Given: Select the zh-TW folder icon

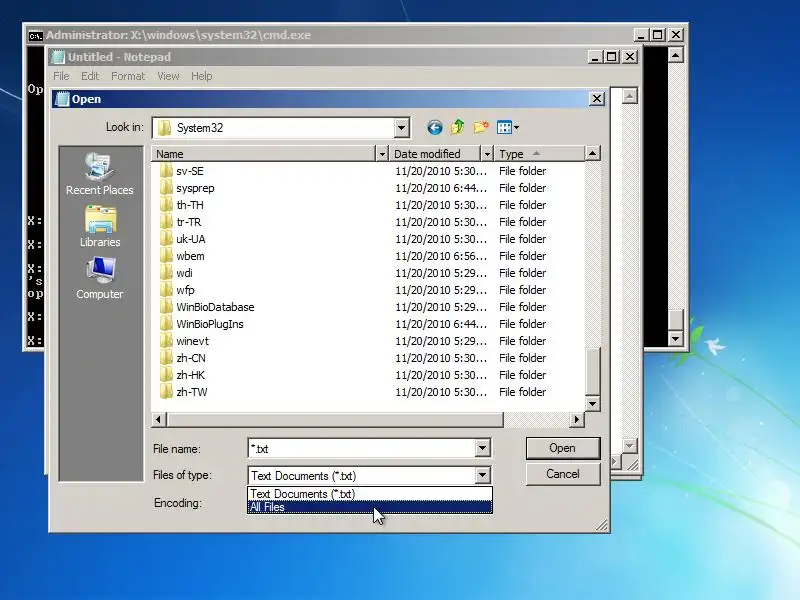Looking at the screenshot, I should (166, 392).
